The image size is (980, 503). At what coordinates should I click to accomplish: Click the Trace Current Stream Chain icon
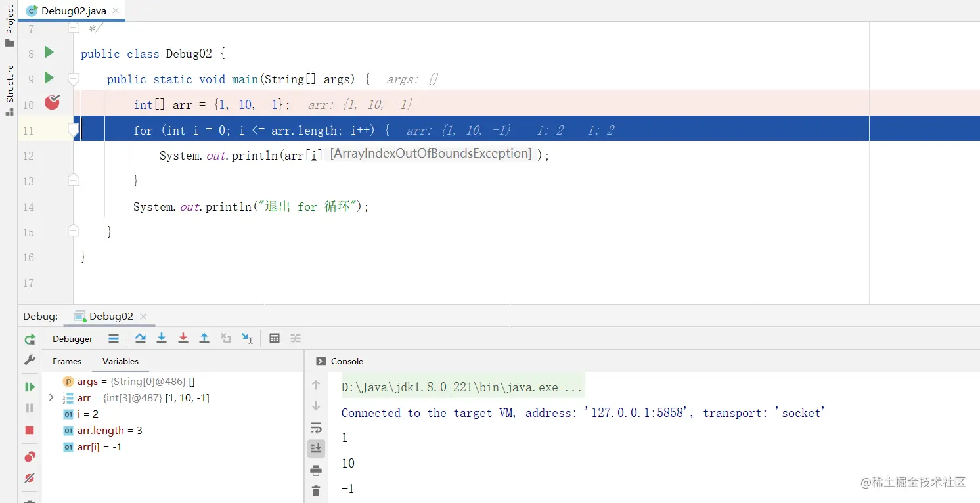coord(296,338)
